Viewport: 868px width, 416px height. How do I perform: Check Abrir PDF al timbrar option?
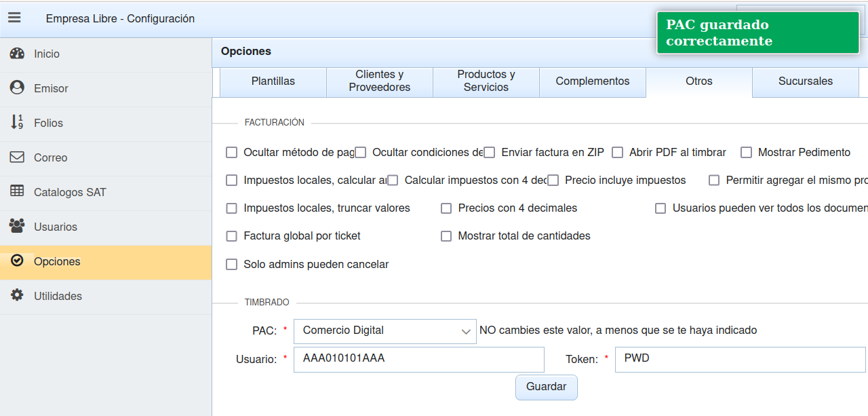[x=617, y=153]
